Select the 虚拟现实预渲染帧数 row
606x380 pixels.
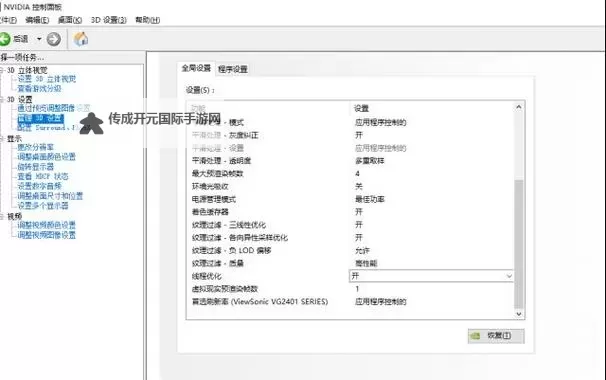click(350, 289)
